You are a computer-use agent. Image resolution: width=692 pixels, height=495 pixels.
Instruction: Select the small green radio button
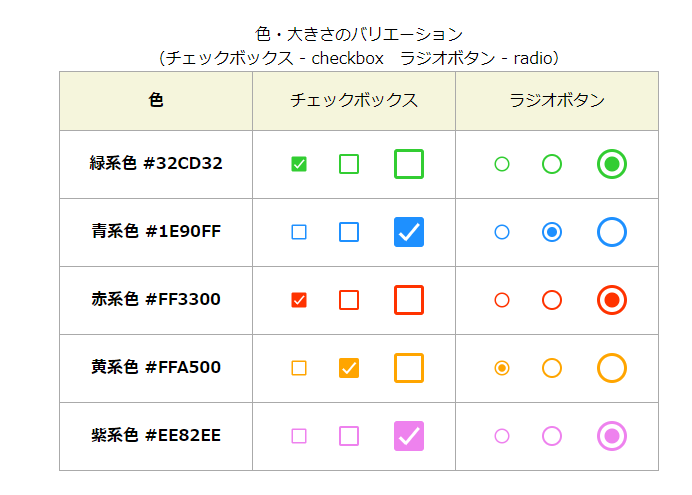click(502, 164)
